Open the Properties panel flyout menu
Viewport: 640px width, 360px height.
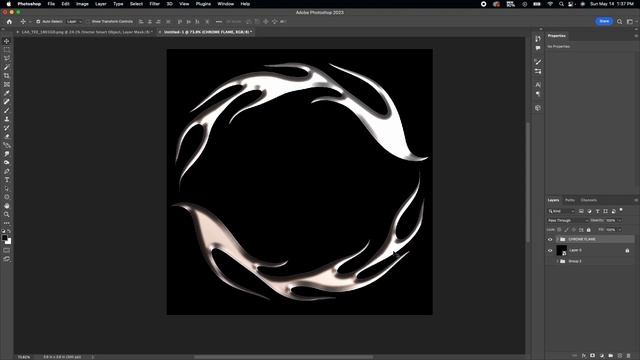[636, 36]
